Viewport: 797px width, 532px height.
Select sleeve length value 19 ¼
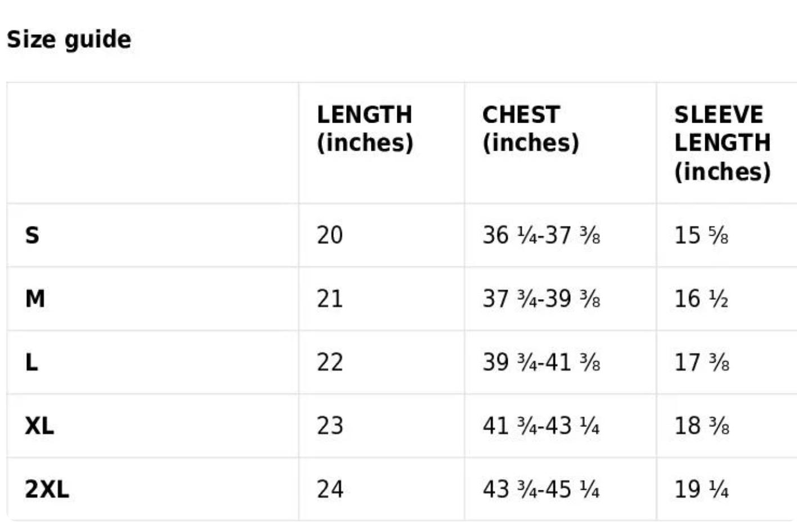[701, 489]
